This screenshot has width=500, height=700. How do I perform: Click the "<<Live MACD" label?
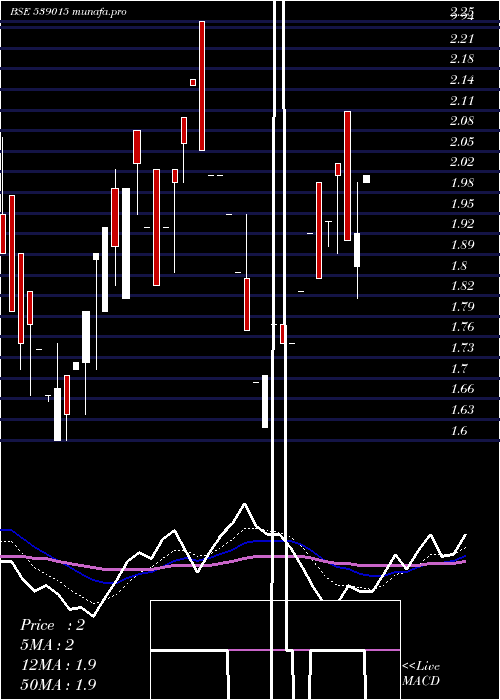(x=421, y=673)
